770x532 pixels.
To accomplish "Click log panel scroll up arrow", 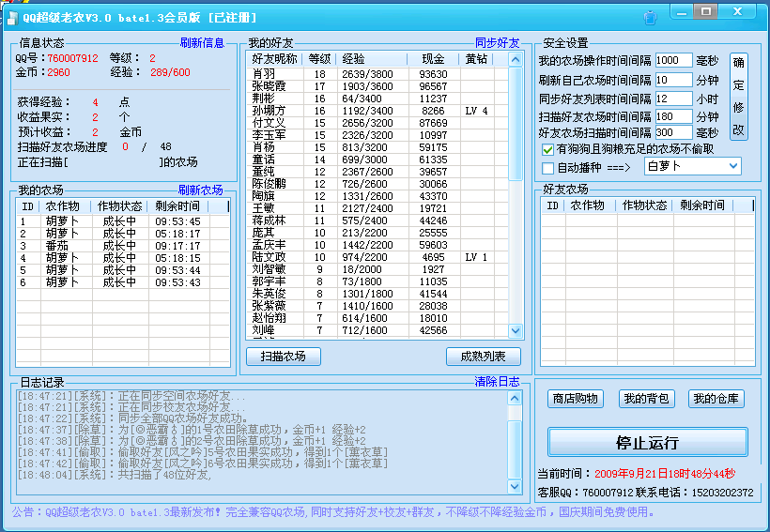I will [x=515, y=398].
